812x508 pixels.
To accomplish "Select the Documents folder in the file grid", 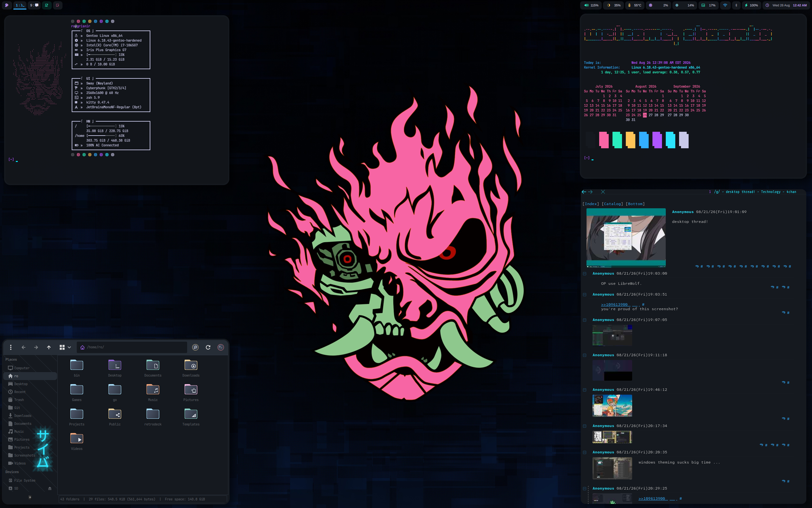I will (153, 368).
